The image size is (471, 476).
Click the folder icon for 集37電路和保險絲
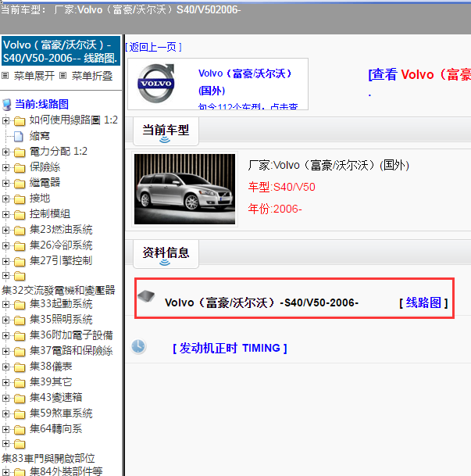[x=20, y=352]
